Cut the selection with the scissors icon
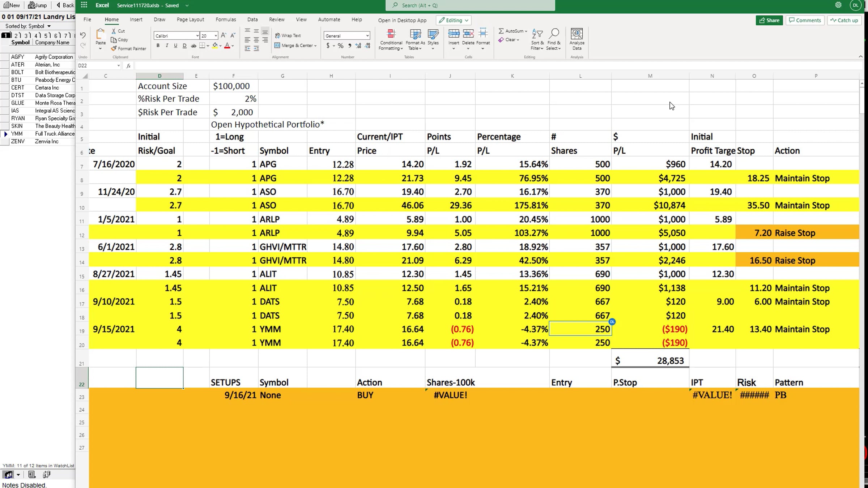868x488 pixels. coord(114,31)
